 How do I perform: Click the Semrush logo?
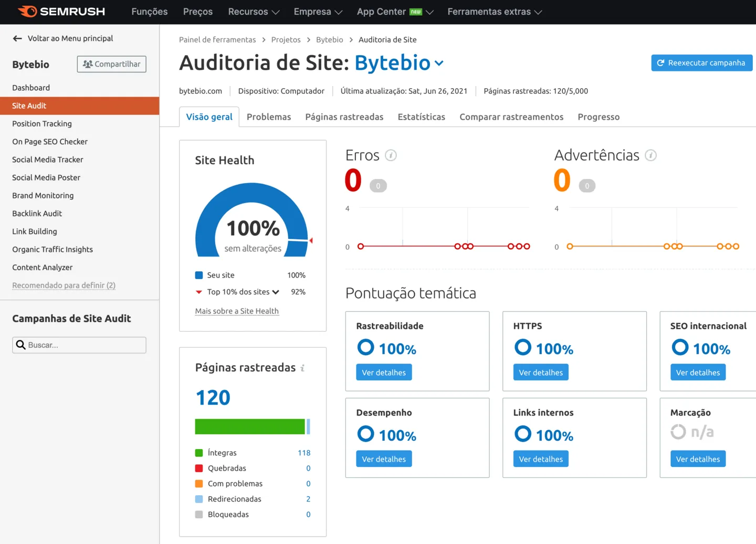[61, 12]
